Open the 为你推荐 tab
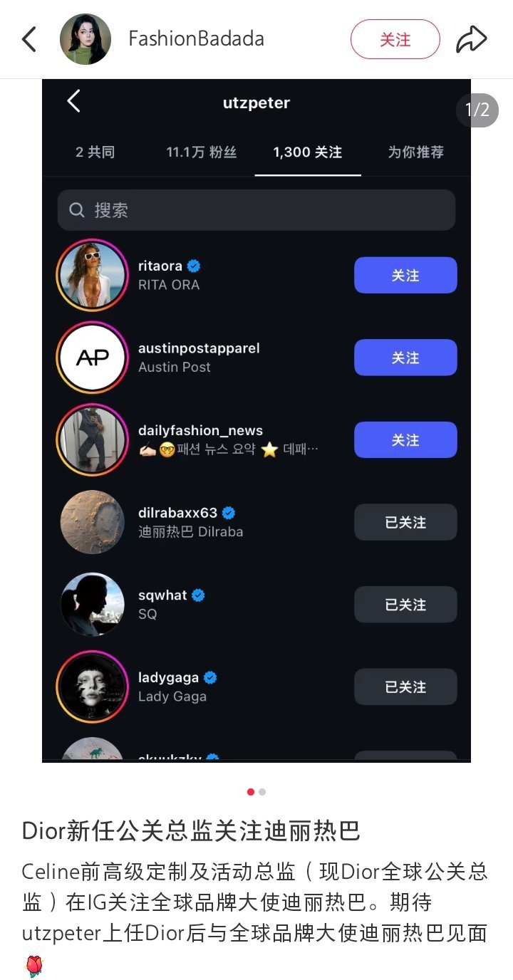Viewport: 513px width, 980px height. tap(415, 152)
